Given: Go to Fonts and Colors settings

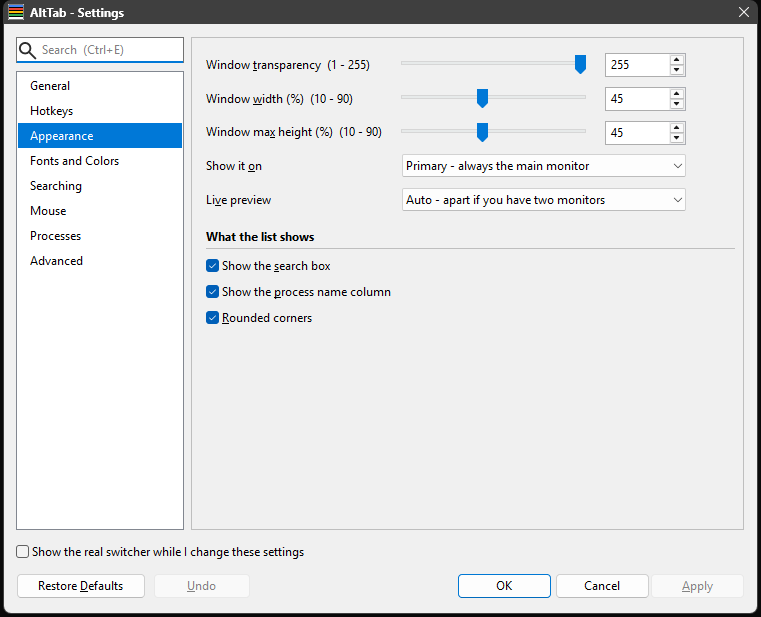Looking at the screenshot, I should click(x=100, y=161).
